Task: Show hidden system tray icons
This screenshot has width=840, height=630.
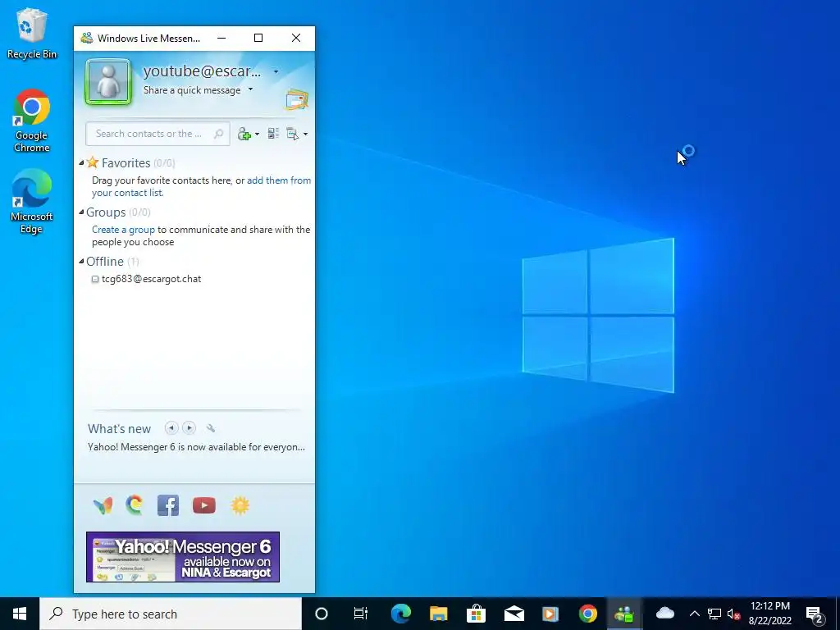Action: [x=694, y=614]
